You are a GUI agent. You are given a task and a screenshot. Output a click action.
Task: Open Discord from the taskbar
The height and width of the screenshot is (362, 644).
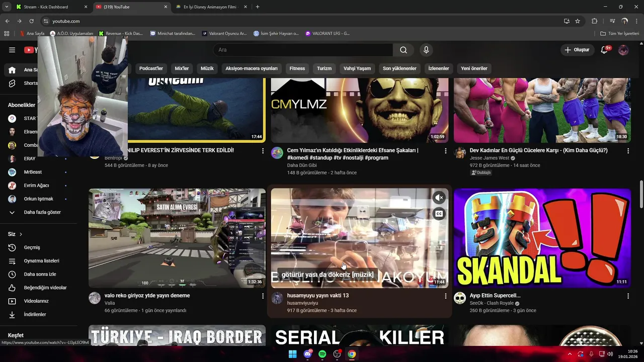click(x=307, y=354)
